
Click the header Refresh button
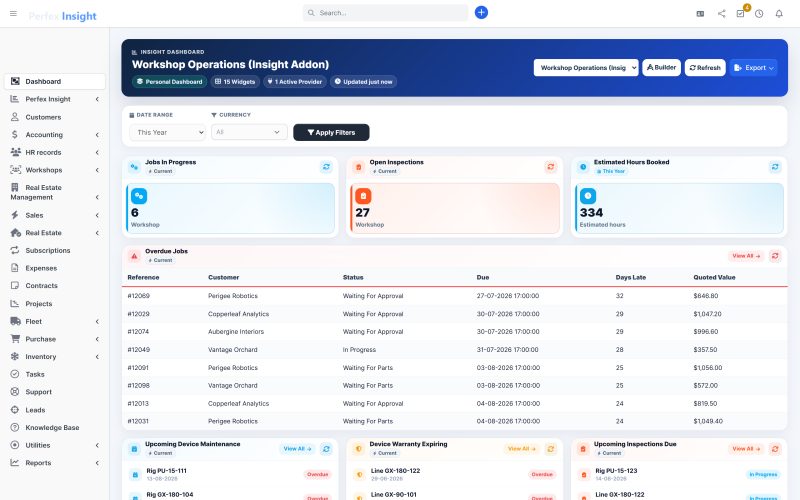[x=705, y=67]
